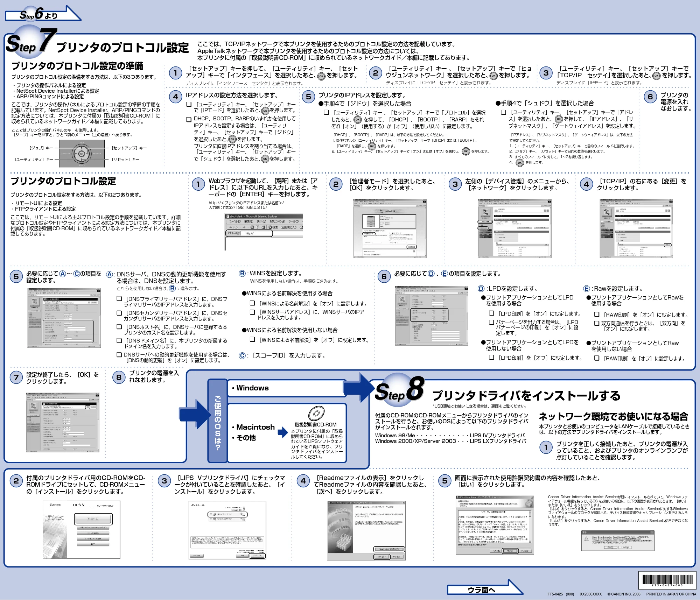Click the license agreement text scrollbar
The height and width of the screenshot is (600, 700).
coord(530,527)
